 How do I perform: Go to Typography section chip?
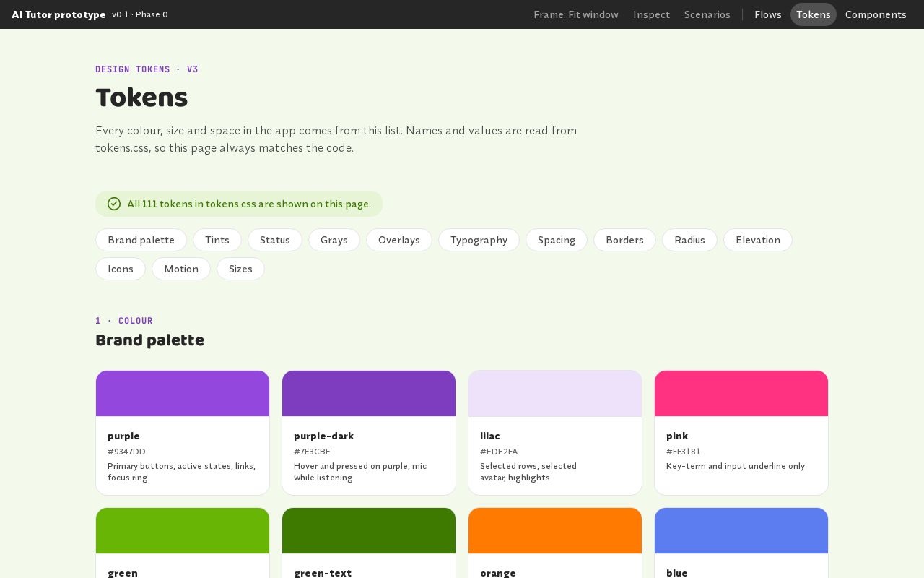tap(479, 240)
